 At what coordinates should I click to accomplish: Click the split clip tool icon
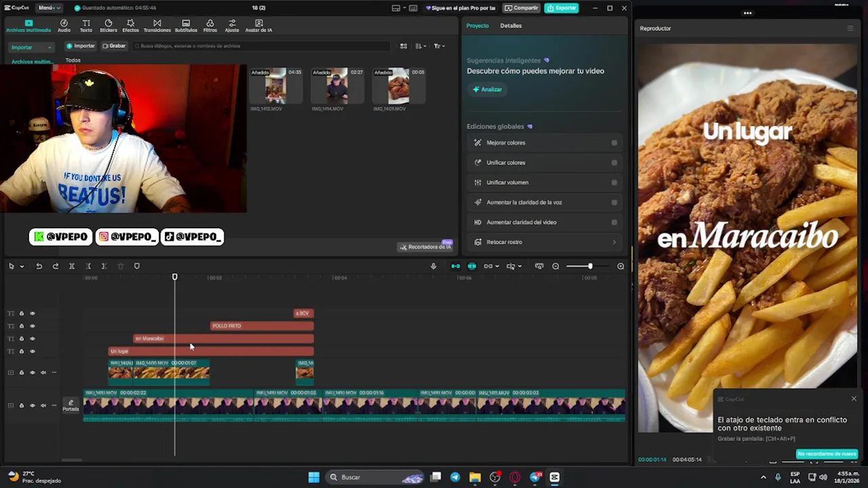(x=72, y=266)
